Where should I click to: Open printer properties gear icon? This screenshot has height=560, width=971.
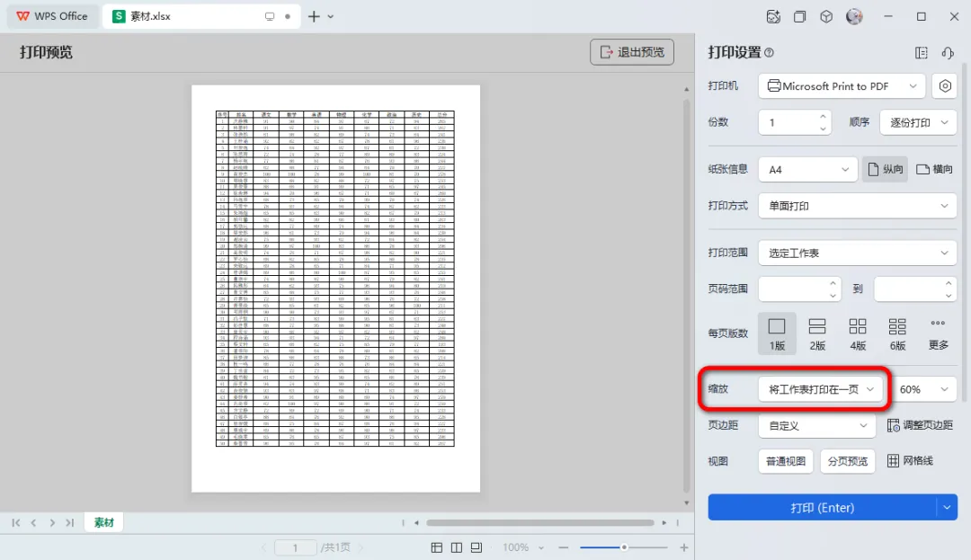tap(944, 86)
